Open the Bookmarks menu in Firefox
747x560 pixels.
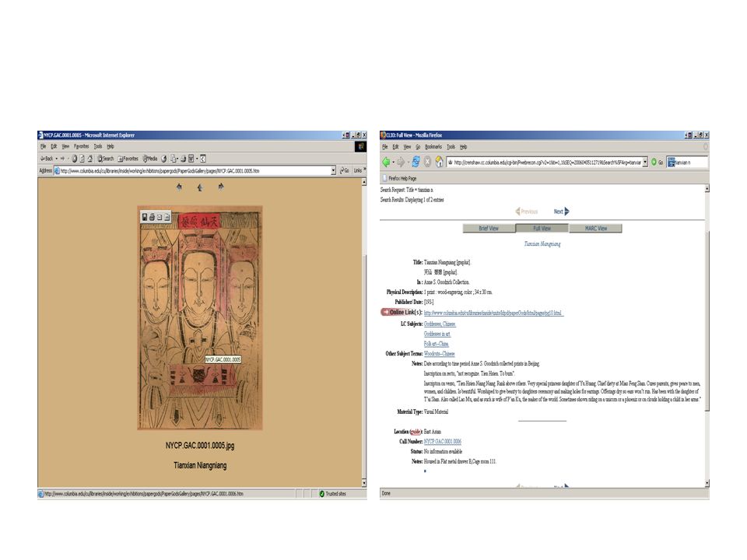[433, 147]
